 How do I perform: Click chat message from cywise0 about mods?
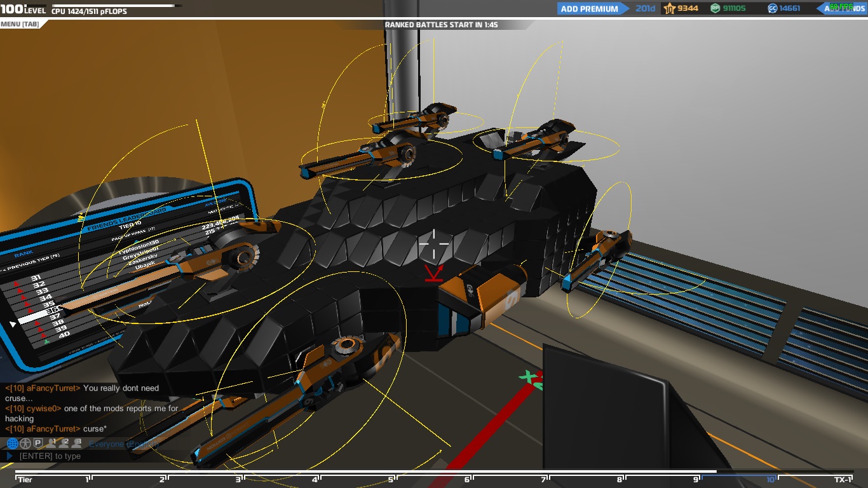[92, 414]
